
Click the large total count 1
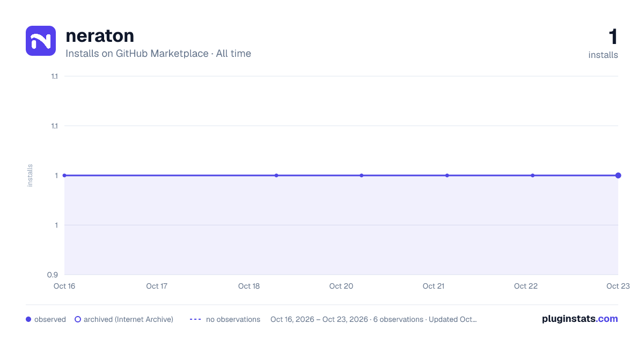click(x=613, y=37)
